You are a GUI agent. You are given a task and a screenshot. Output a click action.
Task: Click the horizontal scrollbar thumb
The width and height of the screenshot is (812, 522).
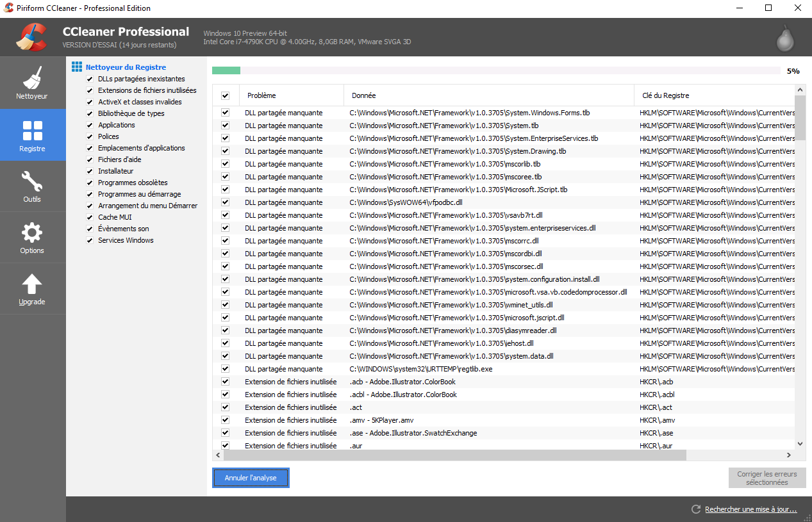[454, 455]
